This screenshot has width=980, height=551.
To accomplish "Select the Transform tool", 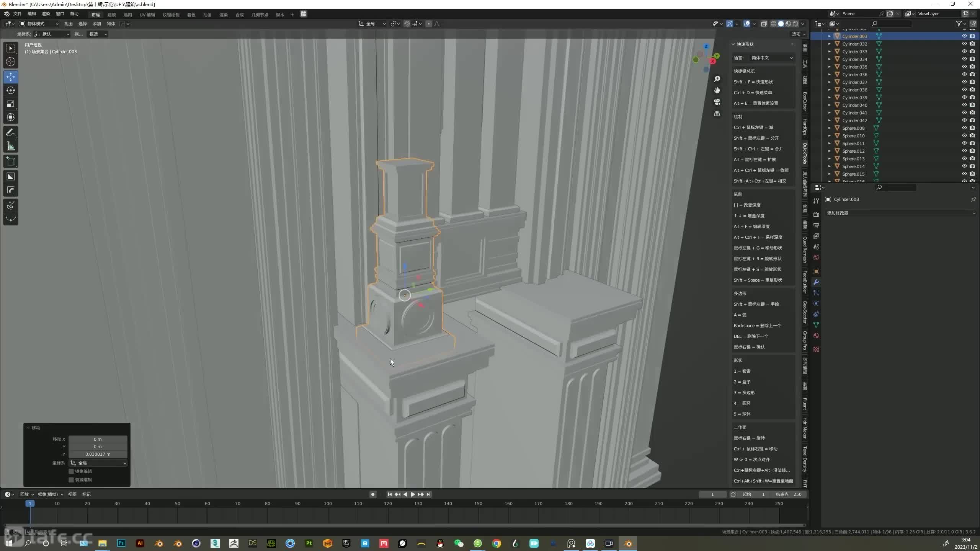I will pos(11,117).
